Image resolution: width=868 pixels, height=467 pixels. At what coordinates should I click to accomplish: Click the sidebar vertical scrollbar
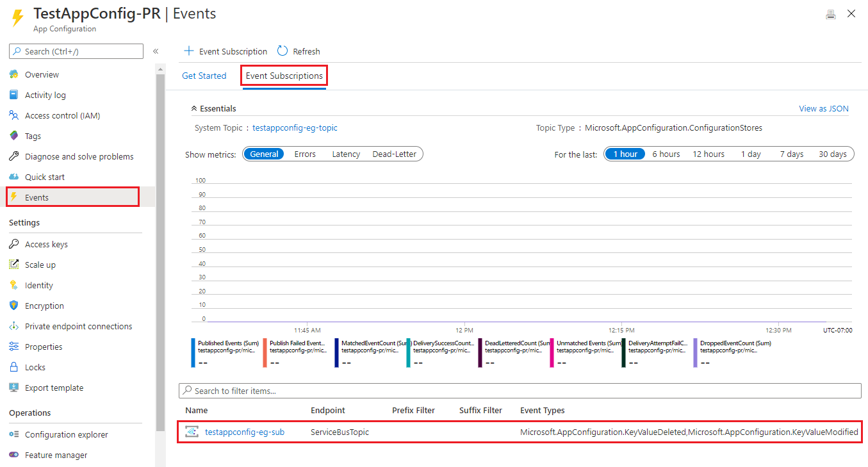click(160, 256)
